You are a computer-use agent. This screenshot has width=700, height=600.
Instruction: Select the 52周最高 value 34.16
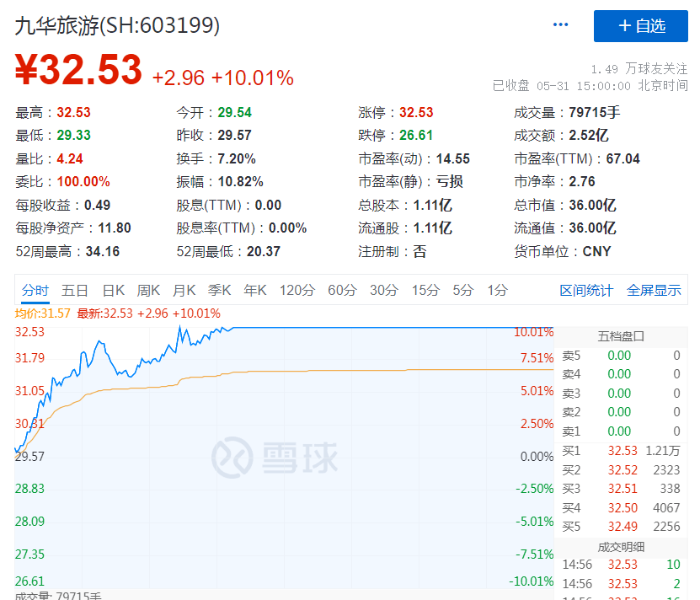(103, 251)
